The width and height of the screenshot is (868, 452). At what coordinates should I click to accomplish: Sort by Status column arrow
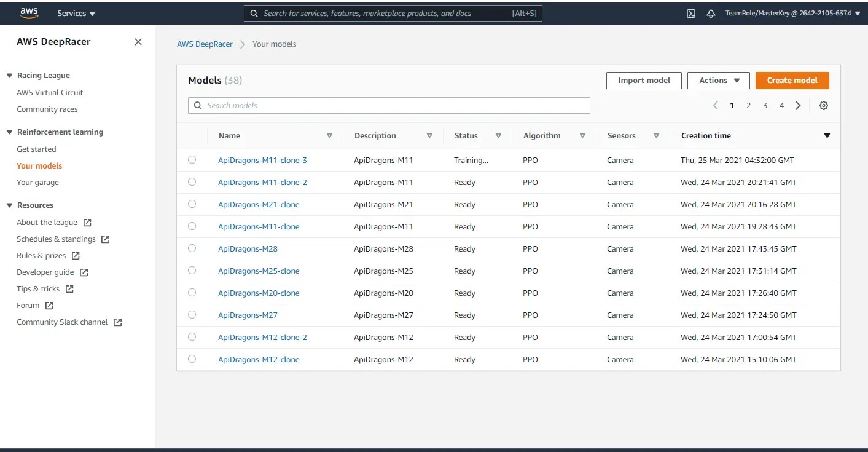click(498, 136)
